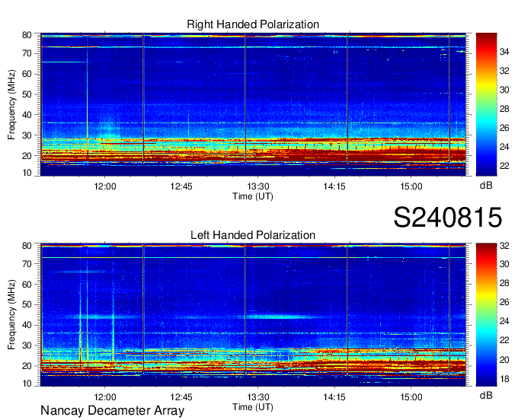Click the 'Frequency (MHz)' axis label of top plot
Screen dimensions: 518x420
[x=11, y=104]
